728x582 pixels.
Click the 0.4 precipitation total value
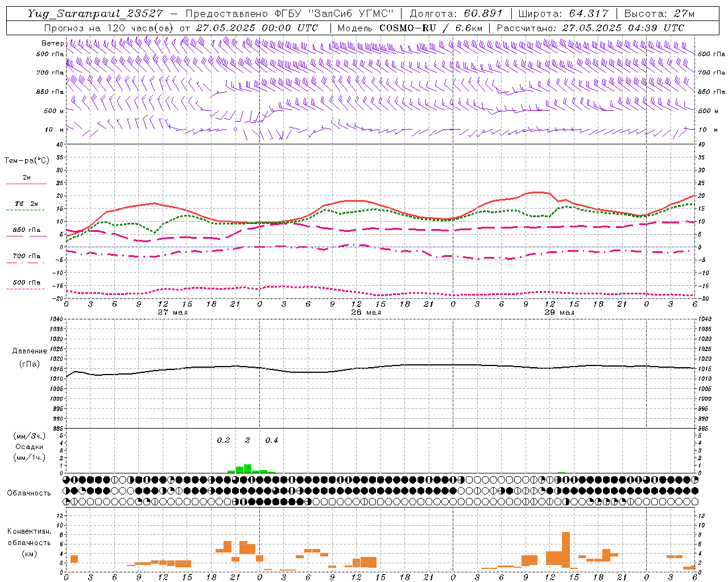[272, 440]
